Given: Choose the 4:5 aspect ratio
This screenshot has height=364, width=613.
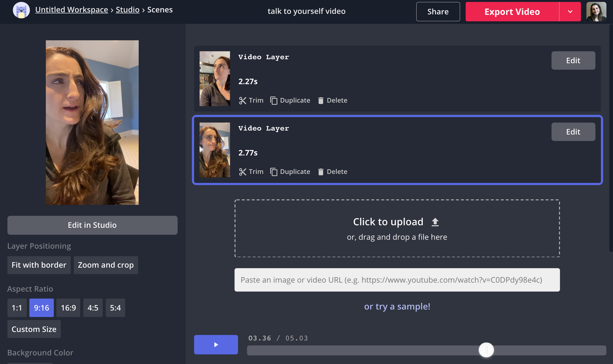Looking at the screenshot, I should click(93, 308).
